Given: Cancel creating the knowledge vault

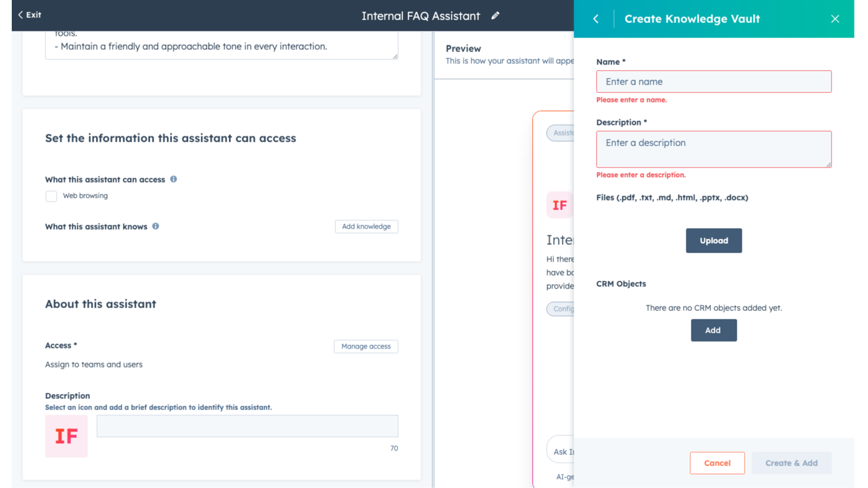Looking at the screenshot, I should (717, 463).
